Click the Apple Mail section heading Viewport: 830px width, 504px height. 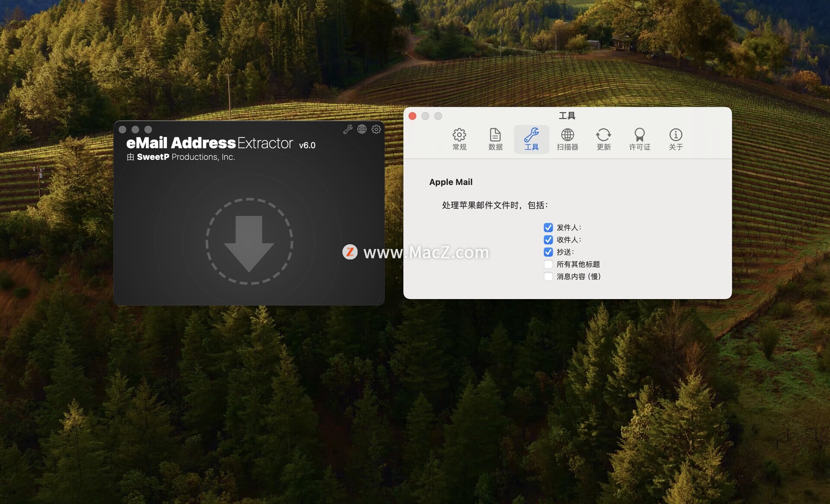pos(451,182)
